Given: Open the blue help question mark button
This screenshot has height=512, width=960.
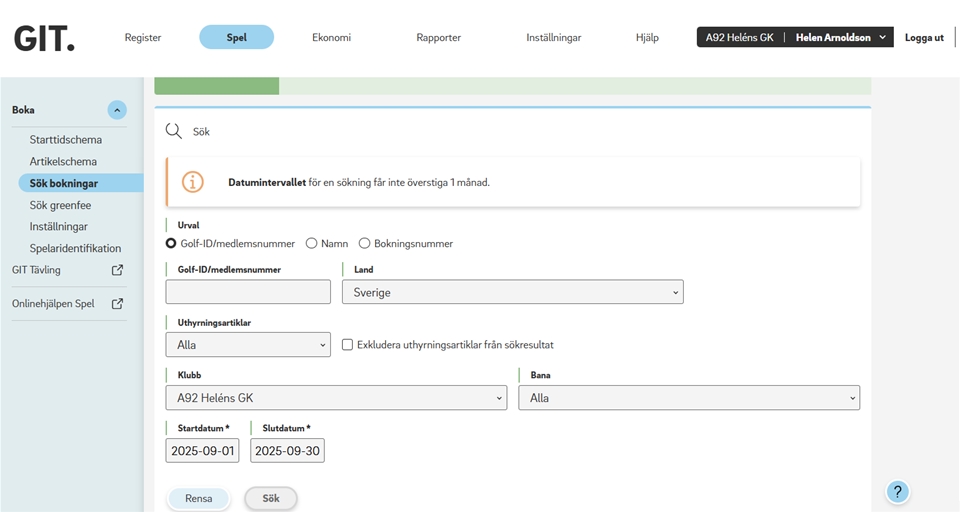Looking at the screenshot, I should point(897,491).
